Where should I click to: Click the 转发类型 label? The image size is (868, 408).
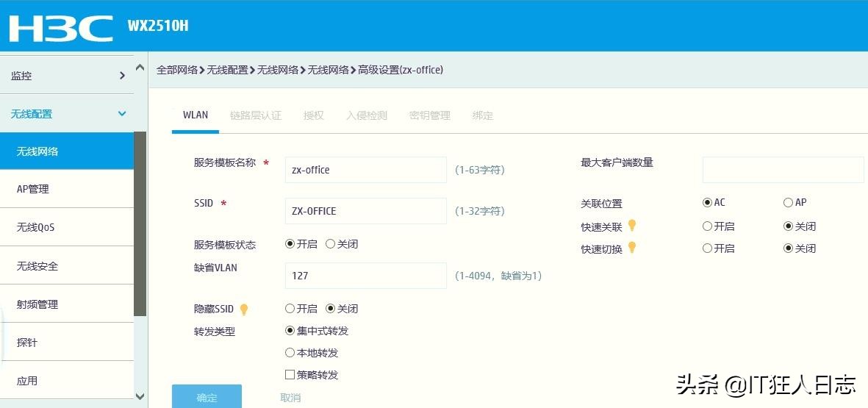[214, 332]
